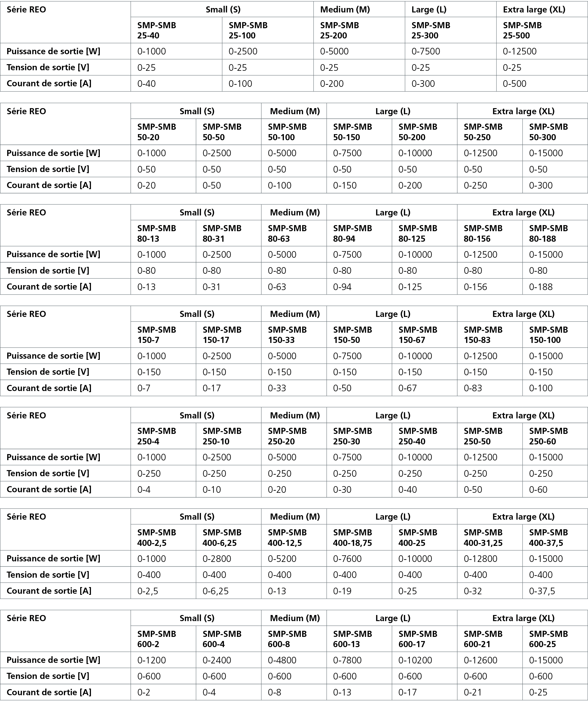Select the SMP-SMB 400-2,5 model header
The height and width of the screenshot is (706, 588).
point(156,538)
